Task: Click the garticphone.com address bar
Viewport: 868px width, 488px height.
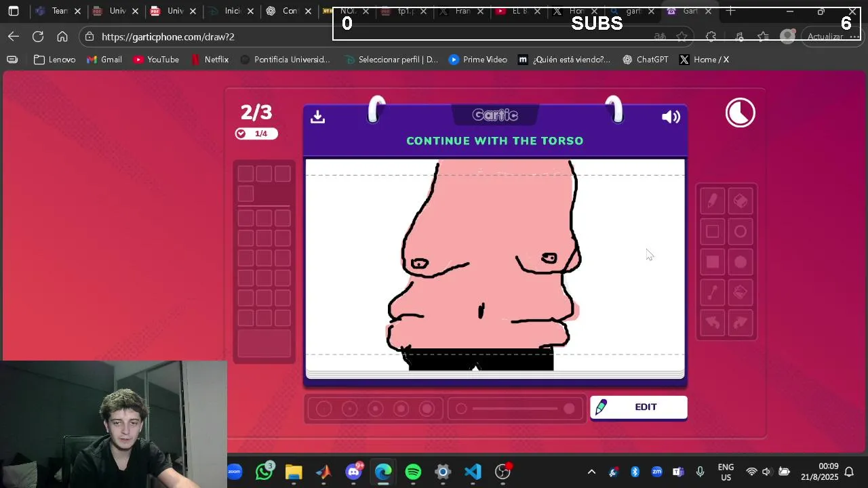Action: coord(366,37)
